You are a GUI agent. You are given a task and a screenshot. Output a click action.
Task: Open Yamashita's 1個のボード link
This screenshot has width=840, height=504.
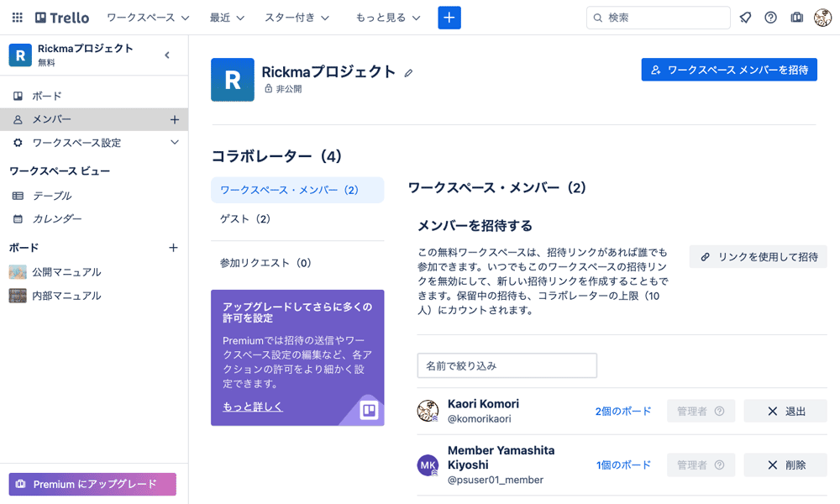[623, 465]
